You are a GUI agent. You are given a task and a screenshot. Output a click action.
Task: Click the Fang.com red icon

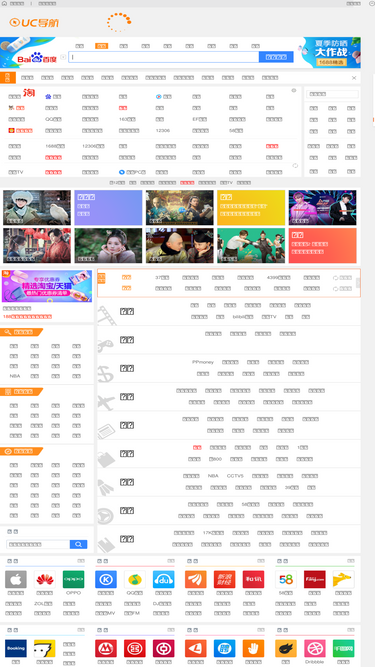(x=315, y=579)
